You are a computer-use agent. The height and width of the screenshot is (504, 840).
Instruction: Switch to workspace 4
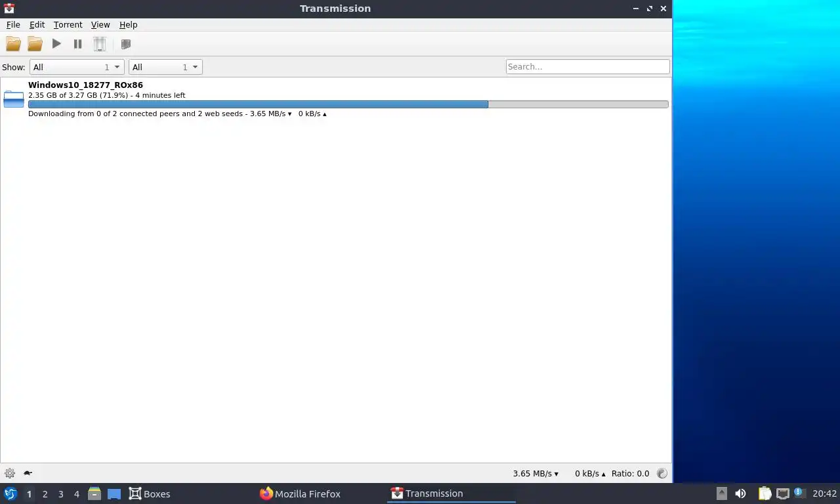(76, 494)
